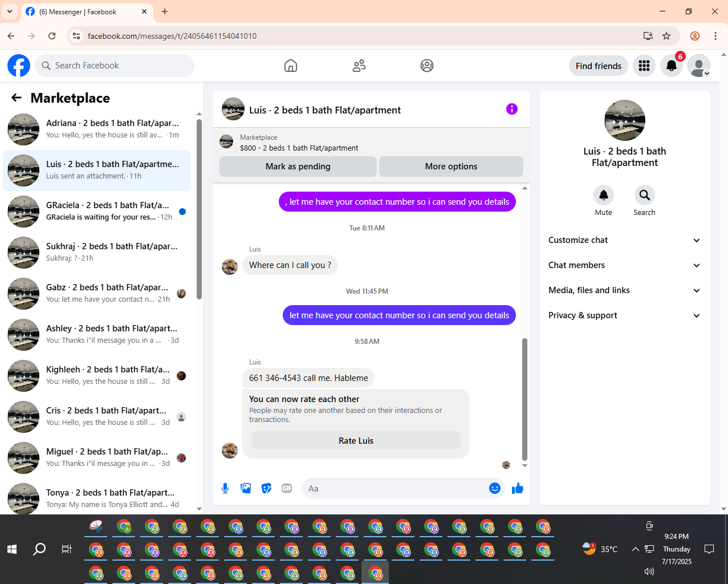Click the Aa message input field
This screenshot has width=728, height=584.
[x=394, y=488]
